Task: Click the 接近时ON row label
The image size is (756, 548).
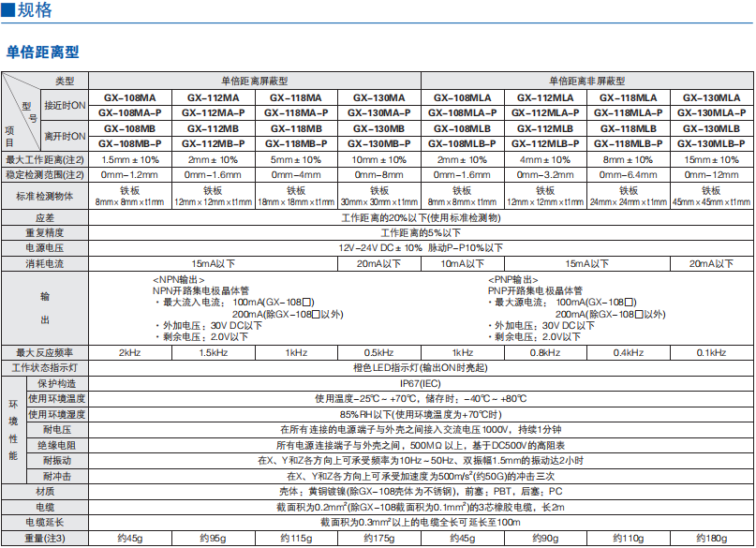Action: pyautogui.click(x=66, y=105)
